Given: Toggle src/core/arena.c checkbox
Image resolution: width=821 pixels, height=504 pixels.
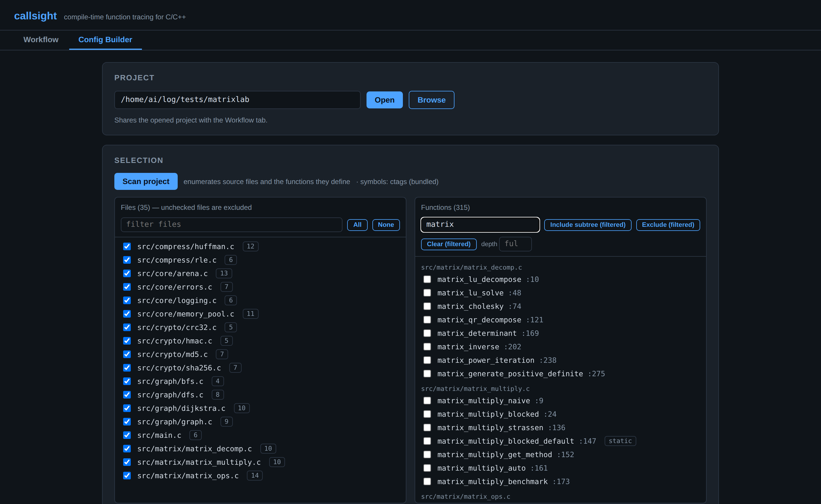Looking at the screenshot, I should tap(127, 273).
